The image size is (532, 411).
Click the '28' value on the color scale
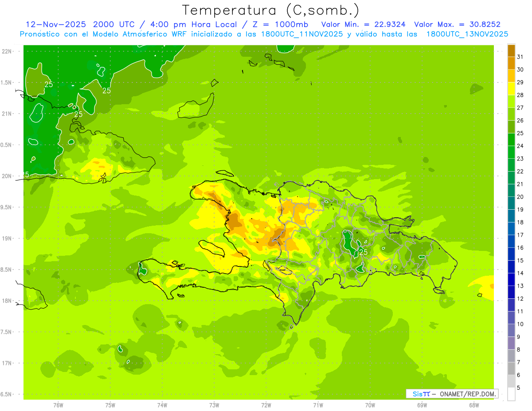coord(520,95)
